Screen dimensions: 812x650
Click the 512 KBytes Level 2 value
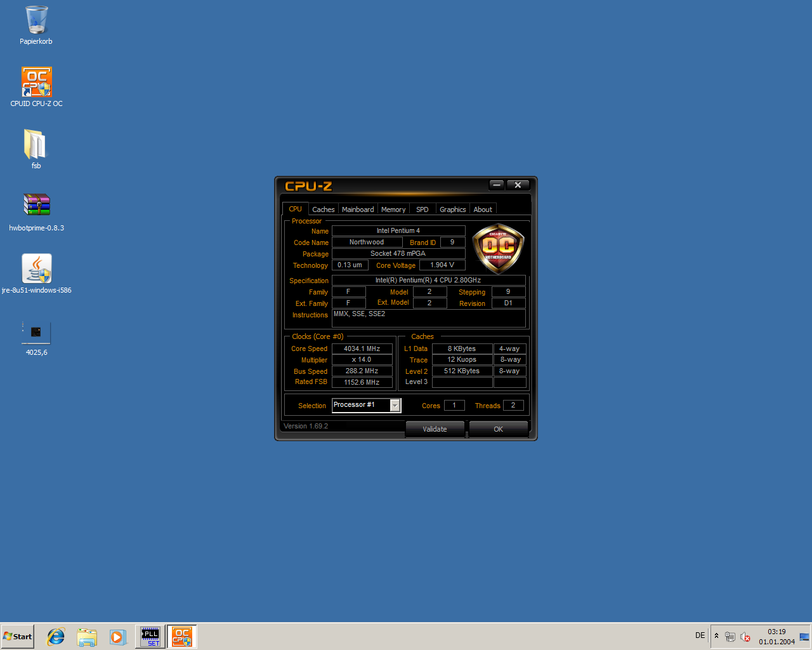coord(462,371)
